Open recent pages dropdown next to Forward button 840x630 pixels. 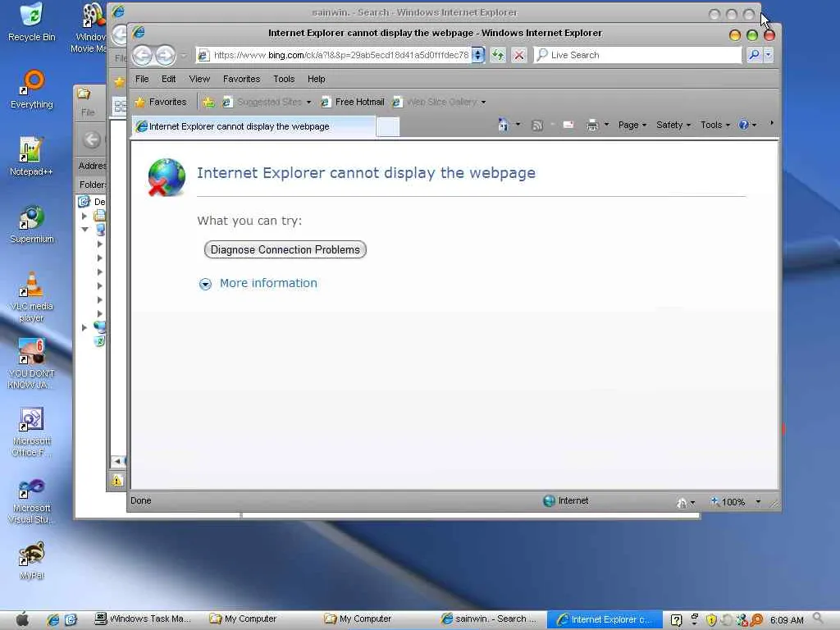point(184,55)
